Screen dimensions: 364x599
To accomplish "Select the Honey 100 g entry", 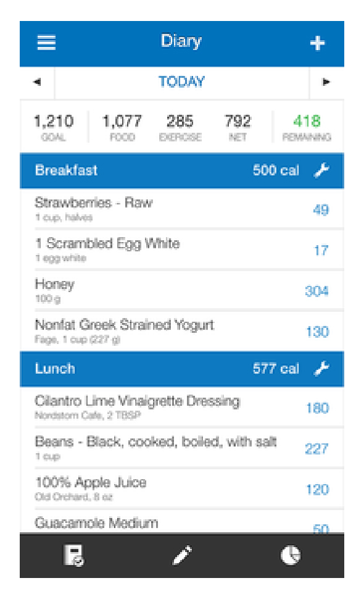I will [181, 290].
